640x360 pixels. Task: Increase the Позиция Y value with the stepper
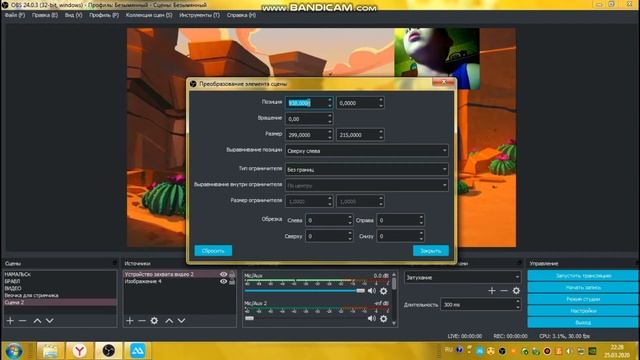381,100
